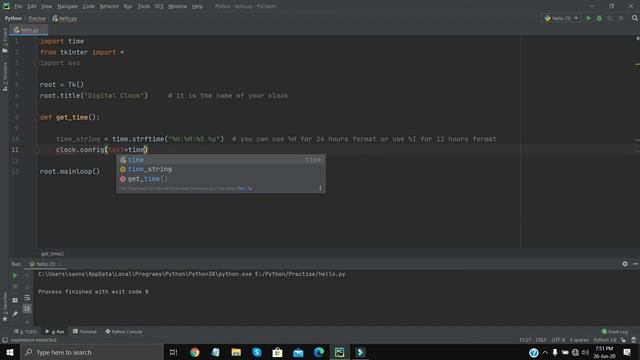Open Google Chrome from taskbar
This screenshot has width=640, height=360.
pyautogui.click(x=195, y=352)
